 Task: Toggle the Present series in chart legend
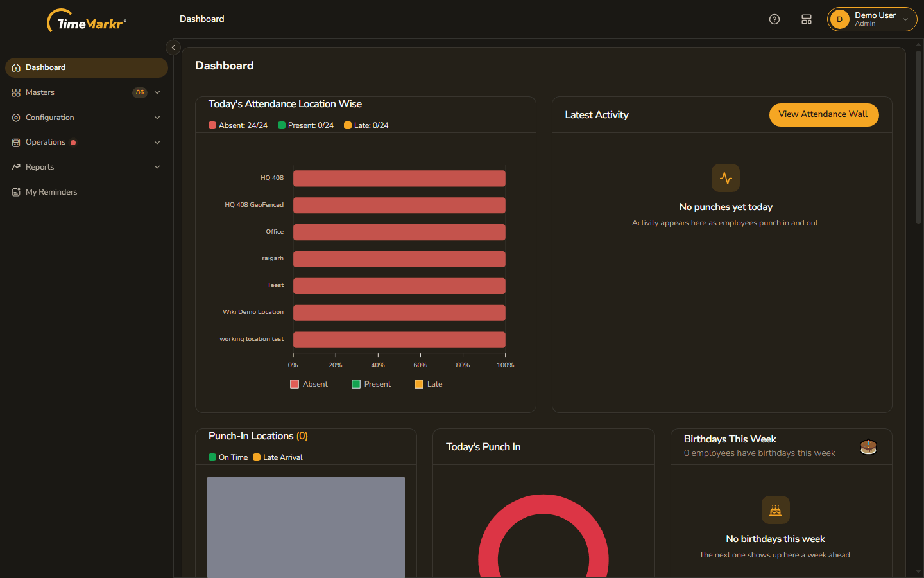[371, 384]
